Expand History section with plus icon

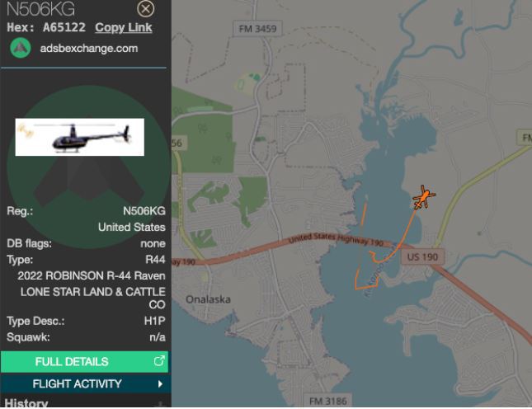coord(159,403)
